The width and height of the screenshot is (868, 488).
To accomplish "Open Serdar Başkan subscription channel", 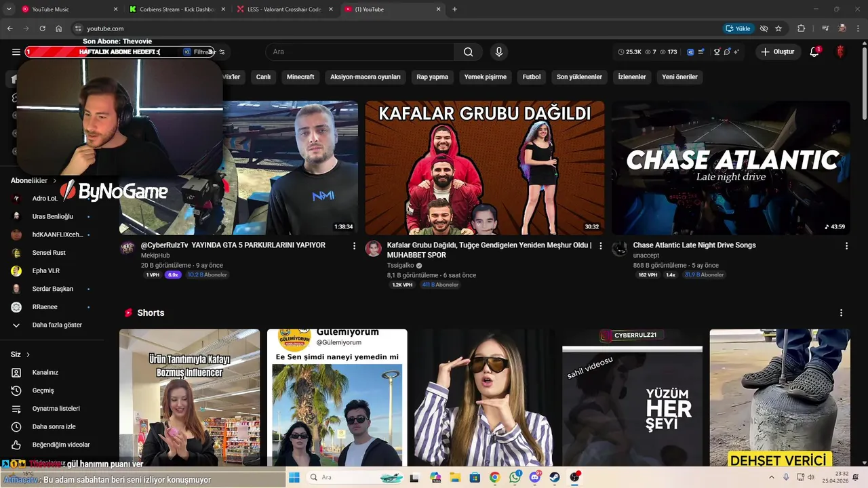I will (x=52, y=289).
